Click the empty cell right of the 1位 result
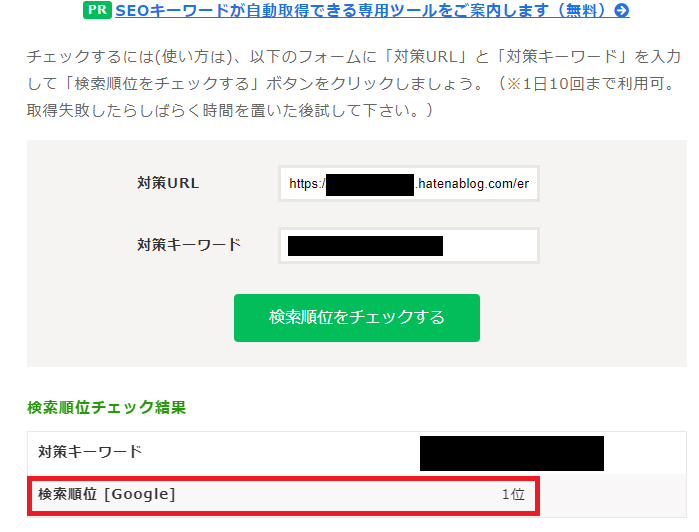 [613, 495]
